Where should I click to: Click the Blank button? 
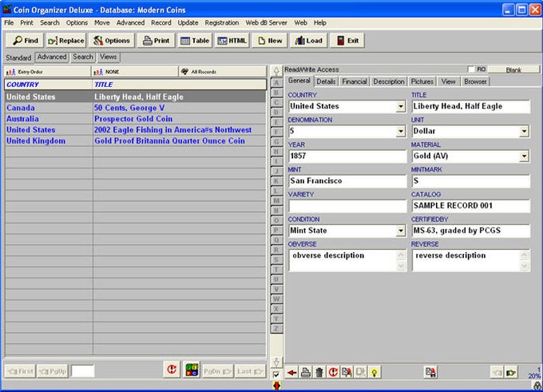[513, 69]
